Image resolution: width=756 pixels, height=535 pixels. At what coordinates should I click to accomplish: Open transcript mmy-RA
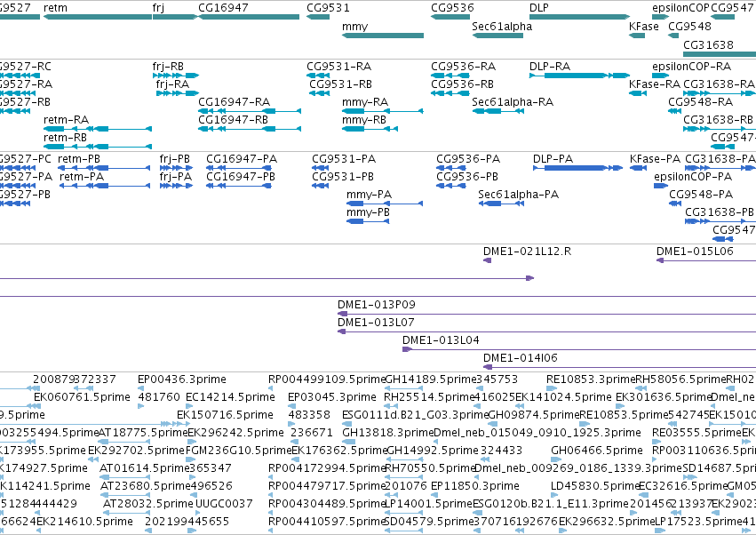coord(382,111)
